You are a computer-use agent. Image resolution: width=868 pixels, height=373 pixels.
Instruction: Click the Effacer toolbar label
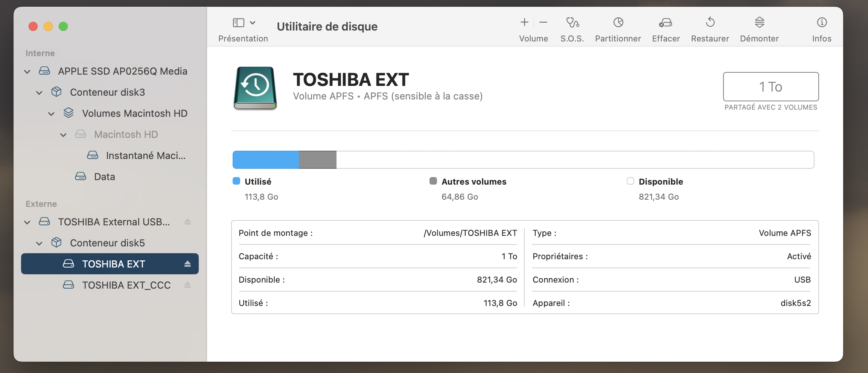tap(666, 38)
